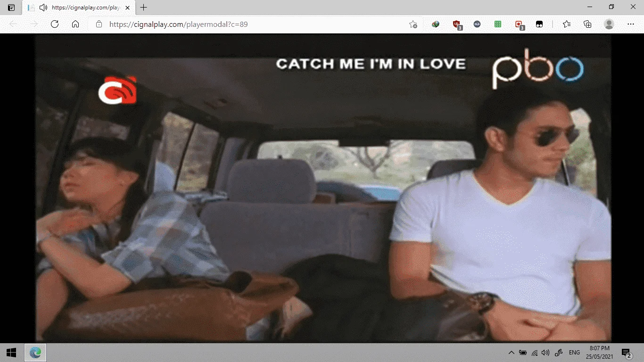Select the cignalplay.com tab

coord(79,8)
